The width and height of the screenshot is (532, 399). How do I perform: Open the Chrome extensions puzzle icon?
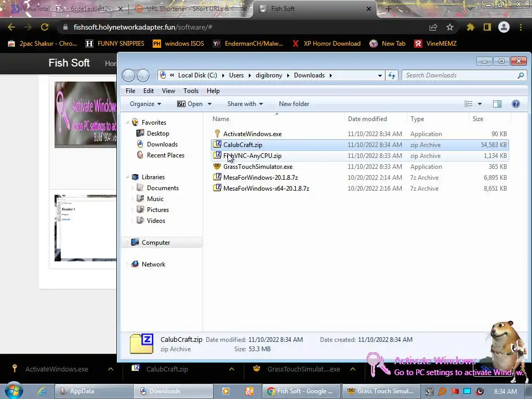tap(470, 27)
